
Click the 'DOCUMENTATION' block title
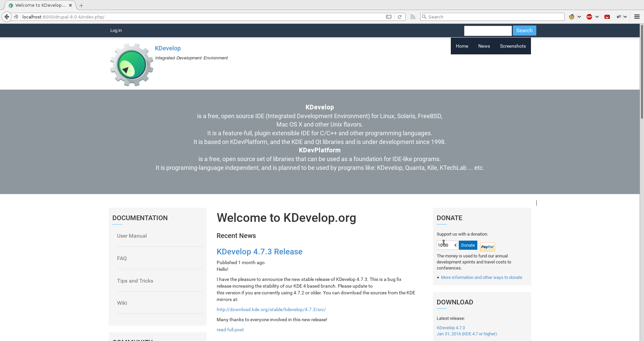point(140,218)
